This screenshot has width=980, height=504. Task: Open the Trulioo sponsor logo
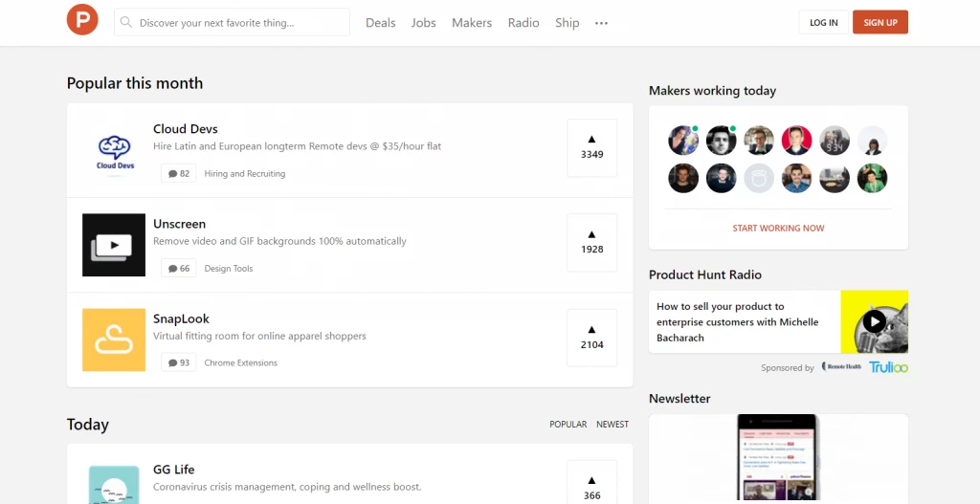888,367
